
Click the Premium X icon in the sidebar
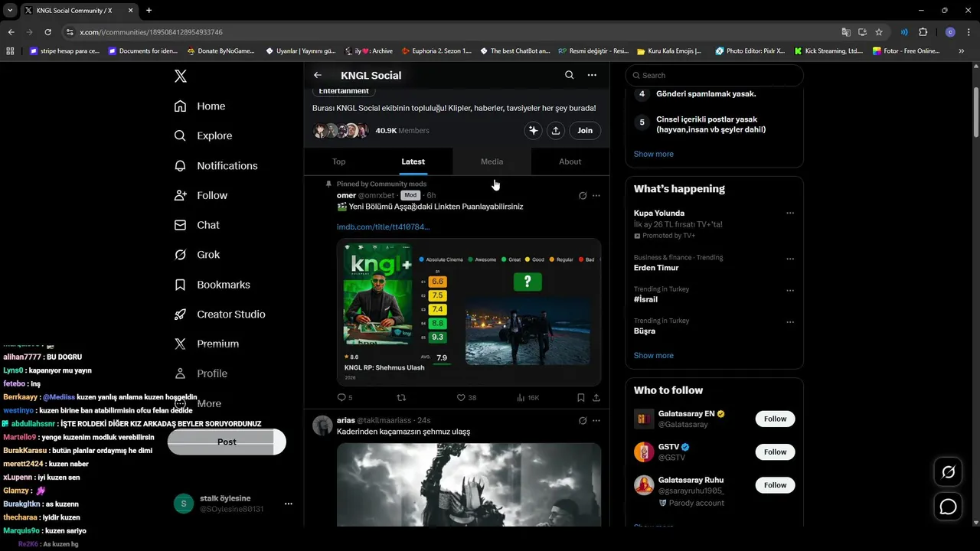[x=180, y=344]
